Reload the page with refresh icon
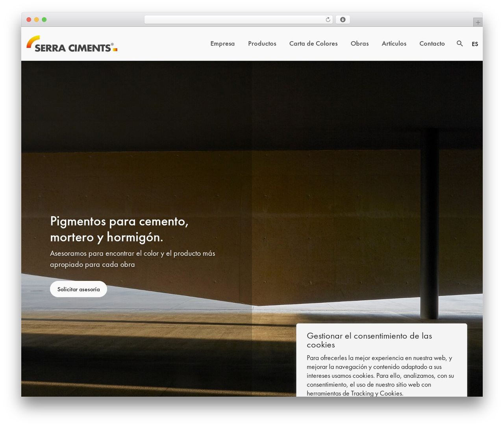The height and width of the screenshot is (427, 504). (328, 20)
